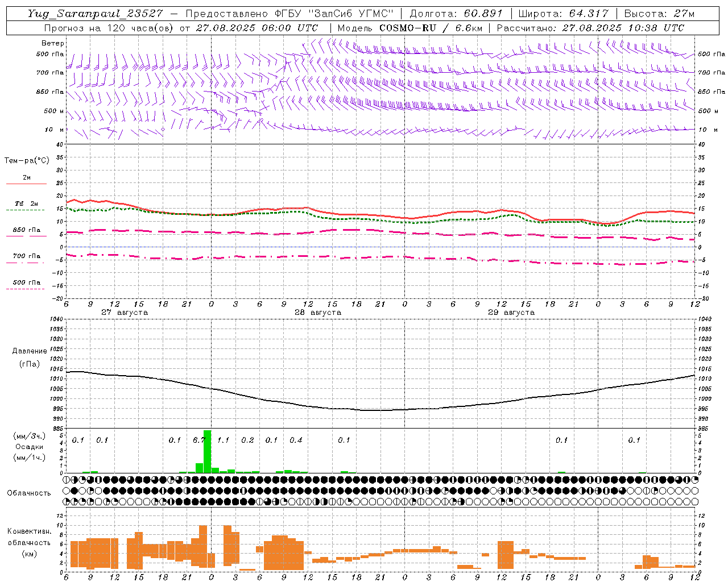This screenshot has width=728, height=582.
Task: Click the (мм/1ч.) precipitation unit label
Action: click(30, 457)
